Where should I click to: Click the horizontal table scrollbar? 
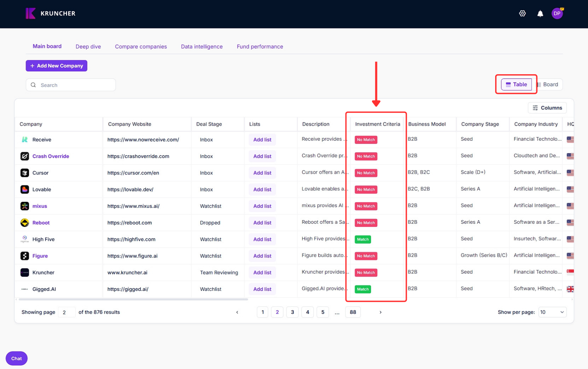[x=133, y=299]
